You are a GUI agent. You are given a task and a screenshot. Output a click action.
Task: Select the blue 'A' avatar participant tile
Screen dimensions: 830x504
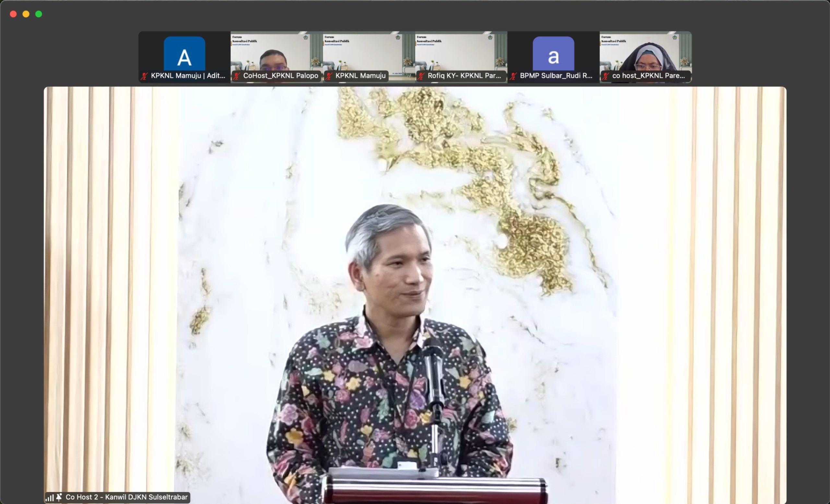tap(184, 54)
